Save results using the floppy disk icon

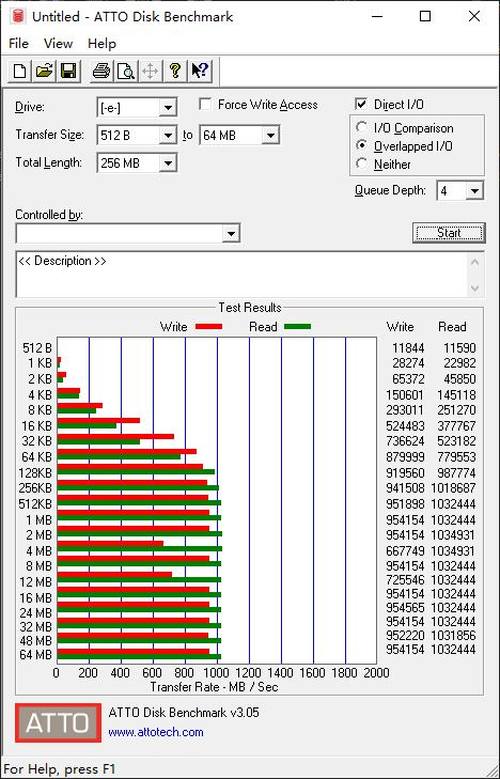click(x=68, y=71)
